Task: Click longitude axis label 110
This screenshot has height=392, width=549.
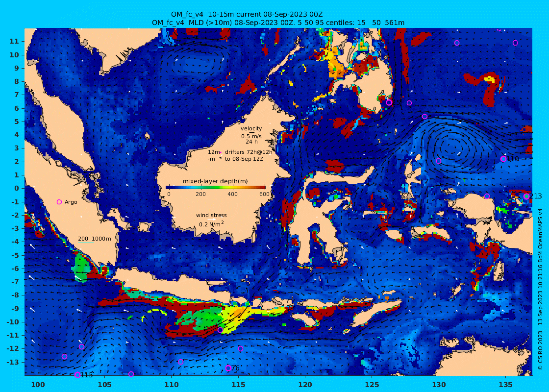Action: tap(172, 385)
